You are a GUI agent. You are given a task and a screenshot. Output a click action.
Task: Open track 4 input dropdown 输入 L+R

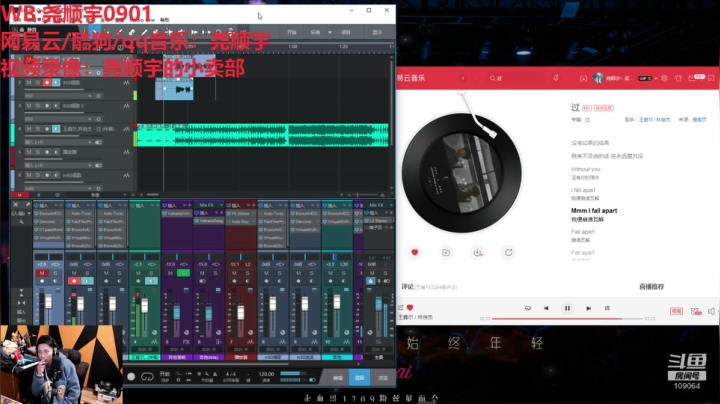[x=58, y=142]
